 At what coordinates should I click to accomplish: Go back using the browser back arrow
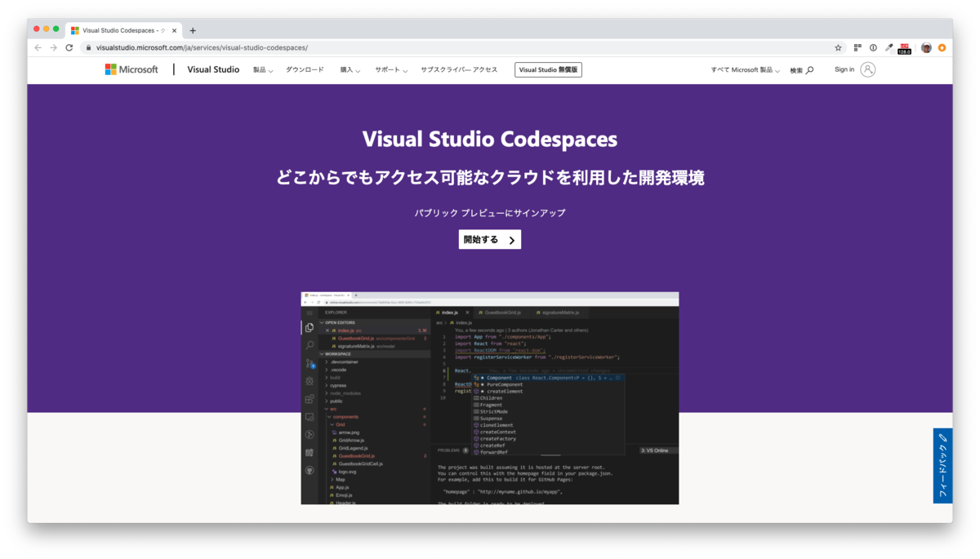pyautogui.click(x=38, y=47)
